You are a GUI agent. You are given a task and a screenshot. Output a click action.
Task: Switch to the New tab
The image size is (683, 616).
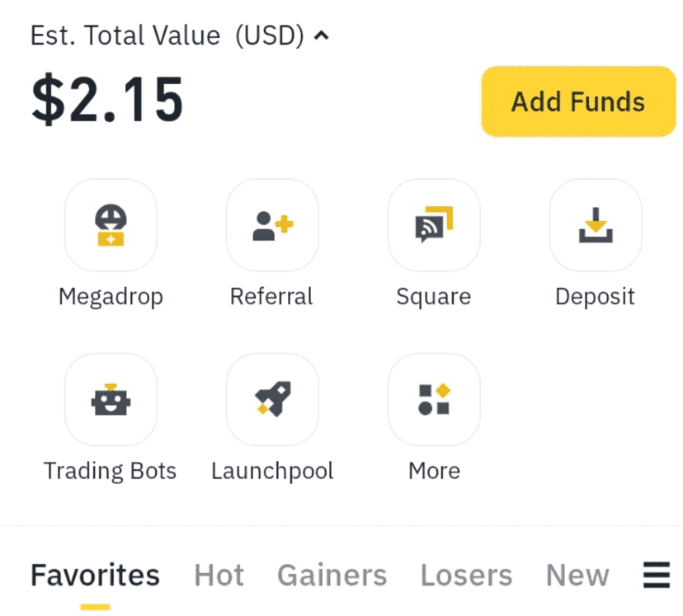click(x=577, y=575)
